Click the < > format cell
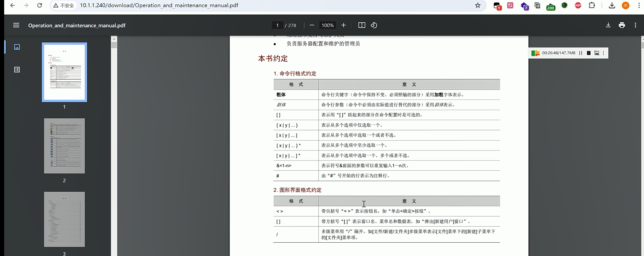 (296, 211)
